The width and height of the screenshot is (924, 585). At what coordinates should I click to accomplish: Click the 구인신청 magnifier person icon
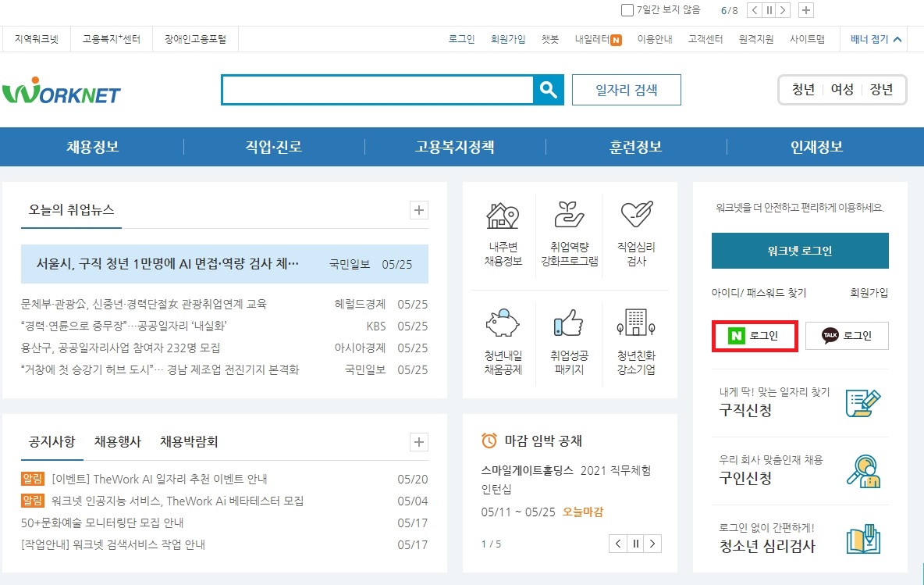click(x=863, y=471)
